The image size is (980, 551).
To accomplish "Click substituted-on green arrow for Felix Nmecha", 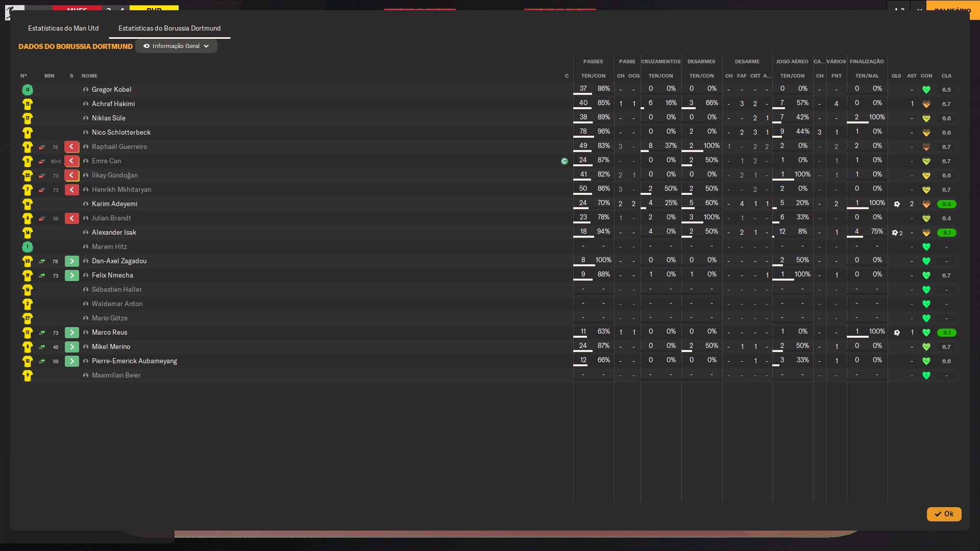I will pos(72,275).
